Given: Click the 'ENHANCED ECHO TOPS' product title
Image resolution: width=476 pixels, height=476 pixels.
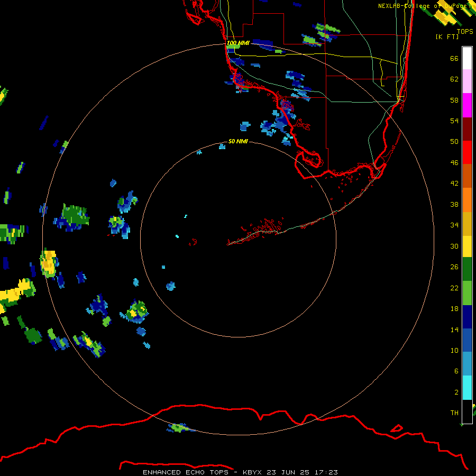Looking at the screenshot, I should [x=186, y=472].
